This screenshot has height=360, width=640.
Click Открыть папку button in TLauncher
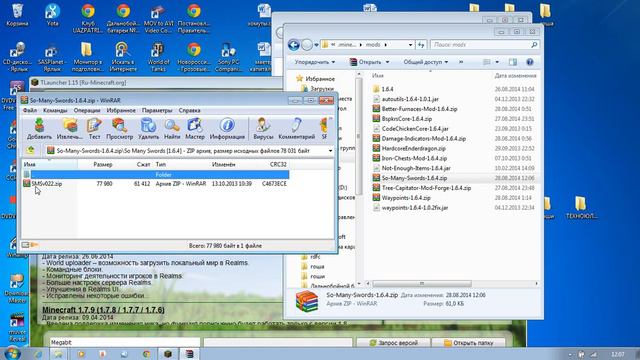point(468,343)
